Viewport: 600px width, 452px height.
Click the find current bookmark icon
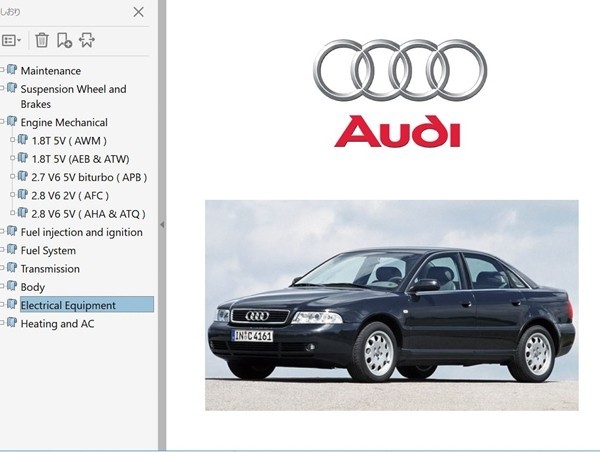click(x=87, y=40)
